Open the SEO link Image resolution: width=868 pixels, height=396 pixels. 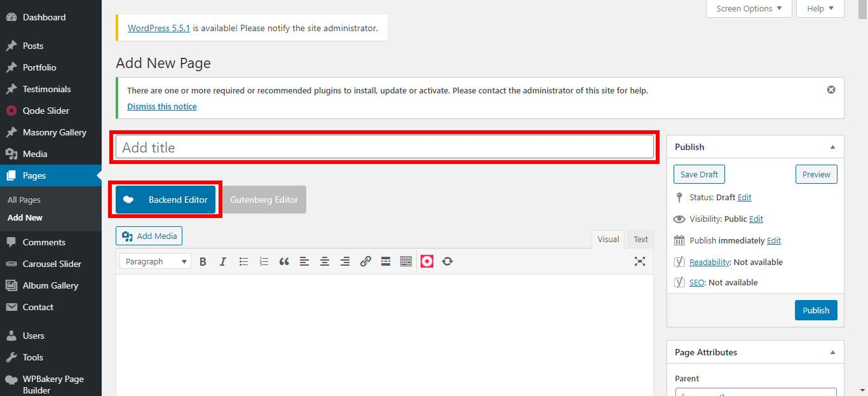pyautogui.click(x=697, y=282)
